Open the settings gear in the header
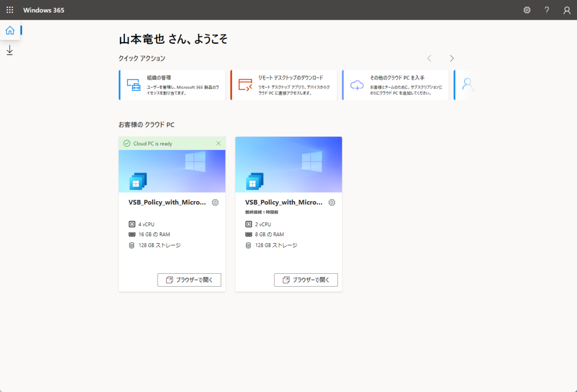Image resolution: width=577 pixels, height=392 pixels. (527, 10)
